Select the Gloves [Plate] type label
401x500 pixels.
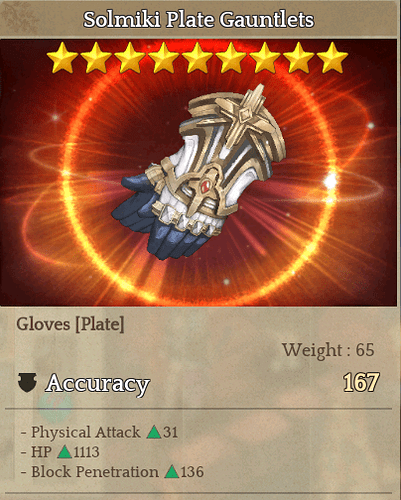click(x=70, y=324)
